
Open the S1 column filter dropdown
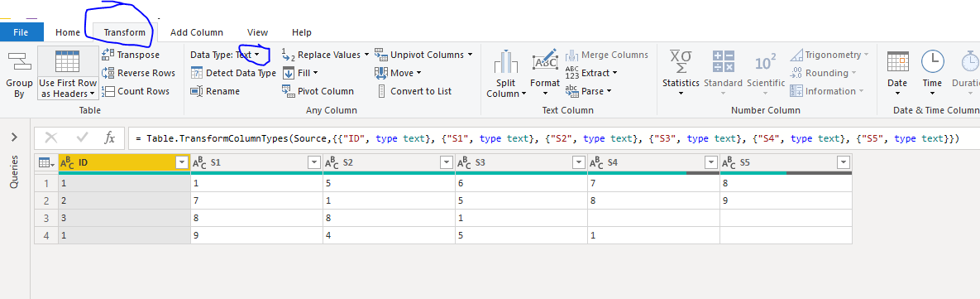[314, 162]
